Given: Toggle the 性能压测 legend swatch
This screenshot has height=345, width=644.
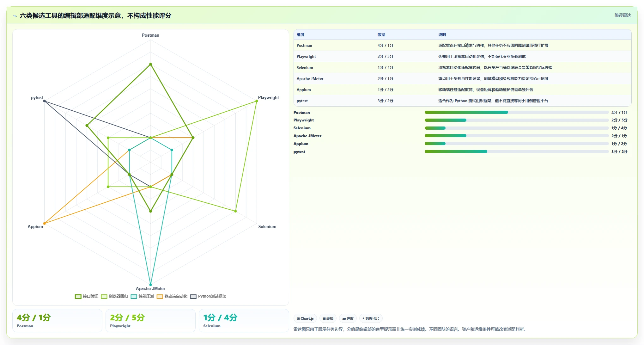Looking at the screenshot, I should click(134, 296).
